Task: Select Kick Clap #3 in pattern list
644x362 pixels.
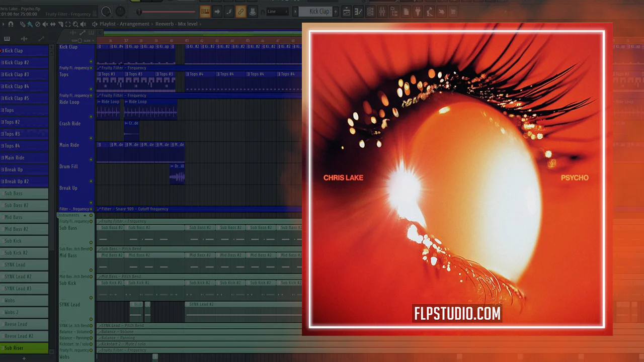Action: [24, 74]
